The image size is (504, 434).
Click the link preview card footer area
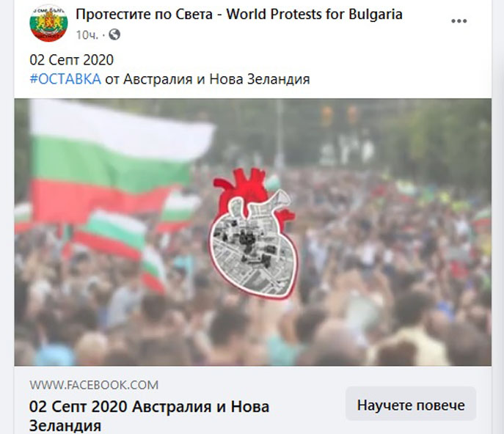[x=252, y=400]
